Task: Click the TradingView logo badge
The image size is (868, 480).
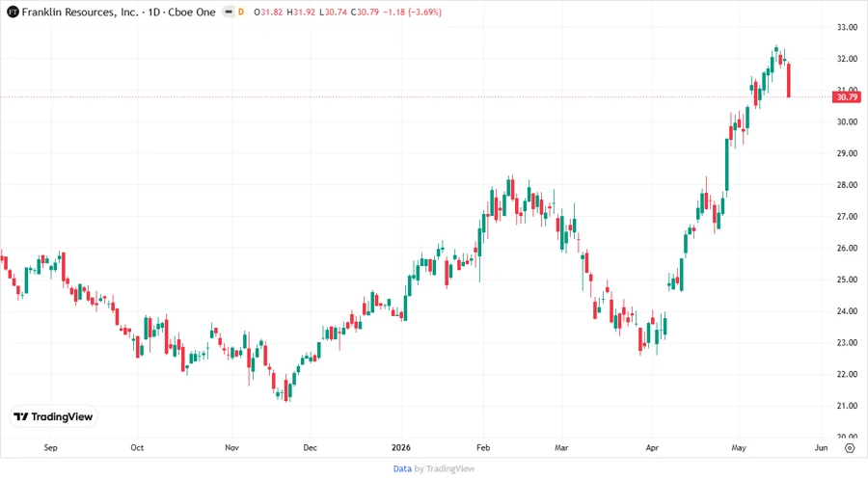Action: [54, 417]
